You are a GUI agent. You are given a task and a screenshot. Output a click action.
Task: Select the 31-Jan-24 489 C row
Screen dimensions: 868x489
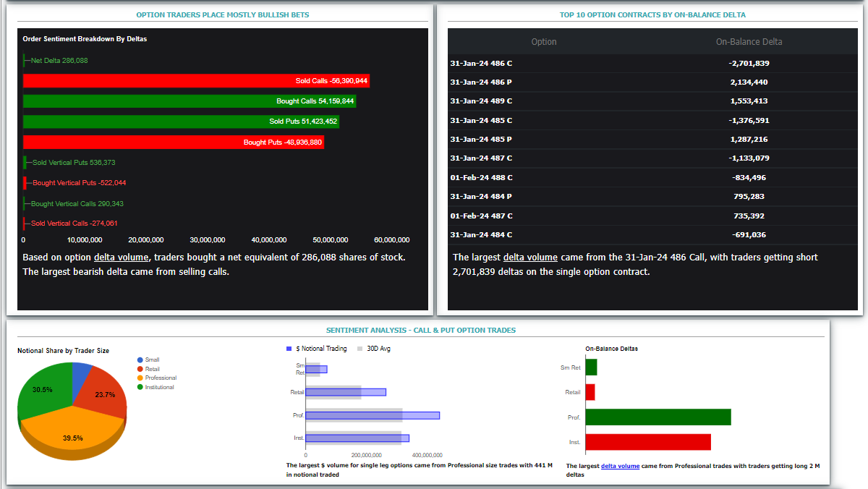click(x=652, y=101)
